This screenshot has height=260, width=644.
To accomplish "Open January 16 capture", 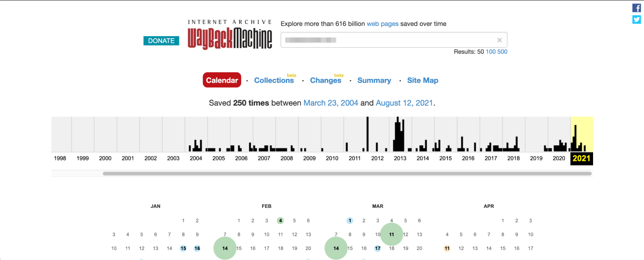I will (x=197, y=248).
